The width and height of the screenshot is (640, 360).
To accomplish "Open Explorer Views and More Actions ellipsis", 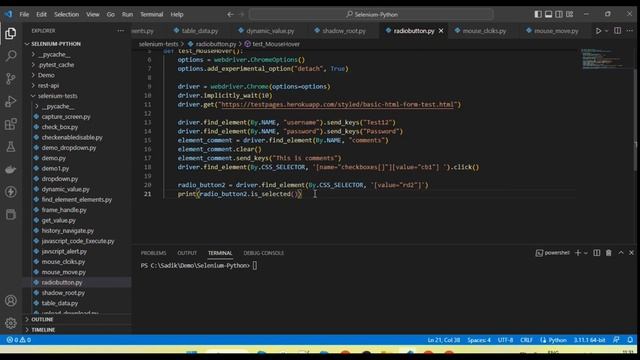I will click(120, 31).
